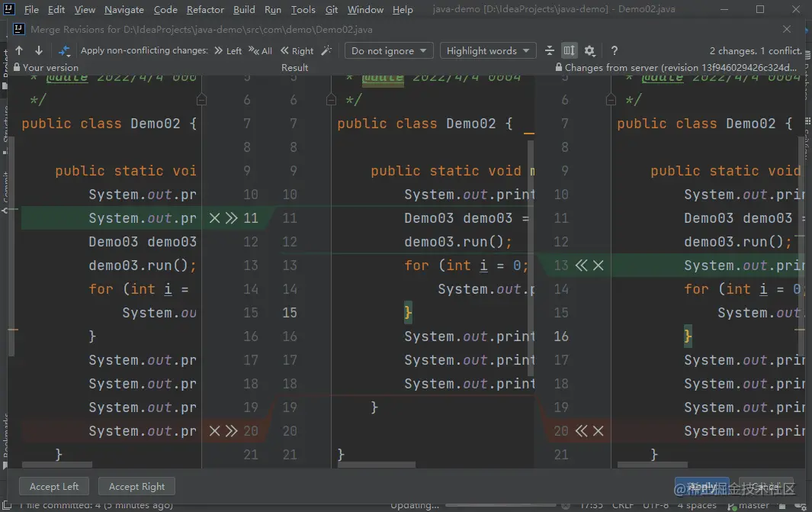Click the Updating progress bar
This screenshot has height=512, width=812.
tap(500, 504)
